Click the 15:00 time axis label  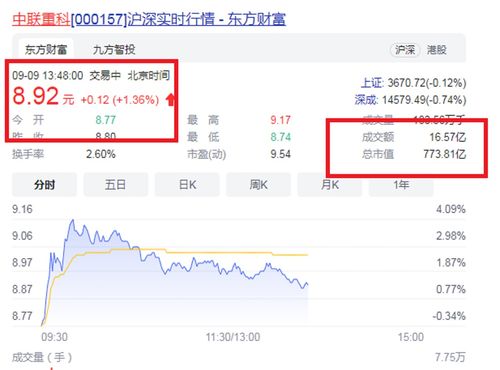click(411, 337)
